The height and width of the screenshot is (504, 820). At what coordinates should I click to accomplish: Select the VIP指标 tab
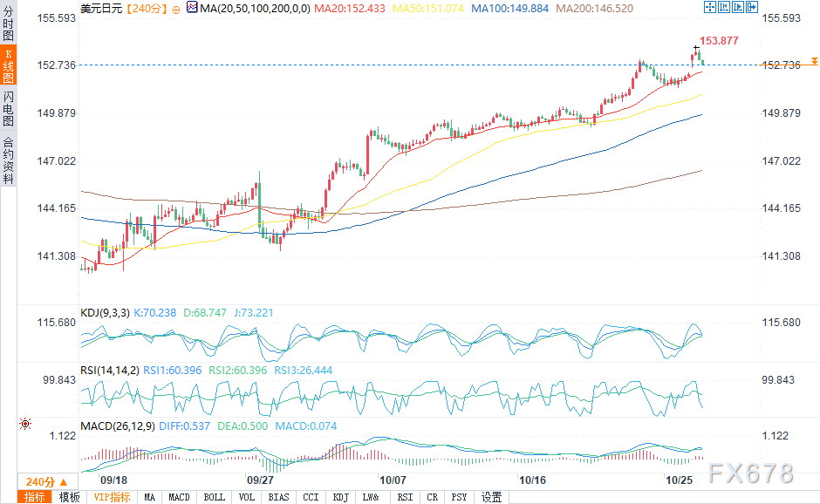coord(112,497)
